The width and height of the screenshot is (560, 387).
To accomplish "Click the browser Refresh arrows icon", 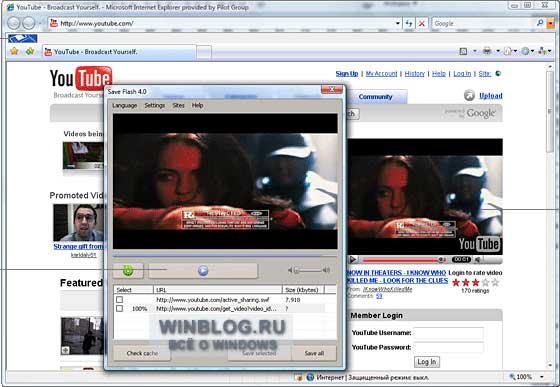I will (409, 24).
